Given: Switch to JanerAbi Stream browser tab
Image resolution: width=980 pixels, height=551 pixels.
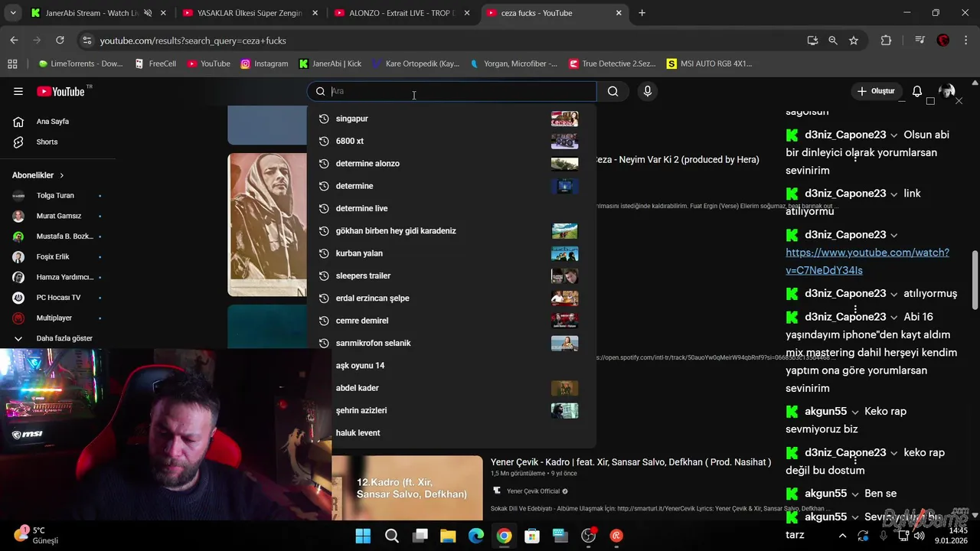Looking at the screenshot, I should 91,13.
